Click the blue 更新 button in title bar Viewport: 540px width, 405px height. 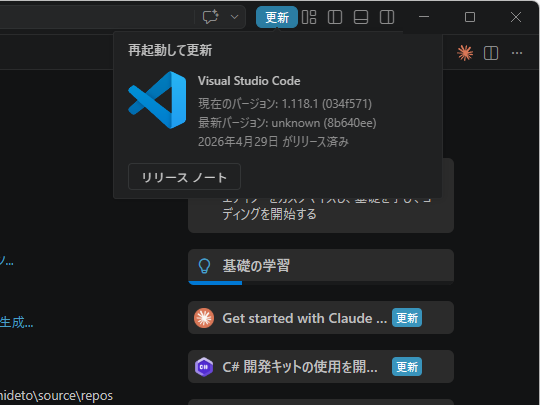(x=277, y=17)
